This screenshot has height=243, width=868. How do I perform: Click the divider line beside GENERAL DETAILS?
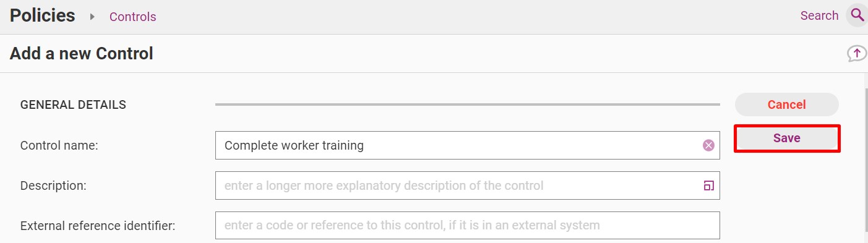pos(467,104)
